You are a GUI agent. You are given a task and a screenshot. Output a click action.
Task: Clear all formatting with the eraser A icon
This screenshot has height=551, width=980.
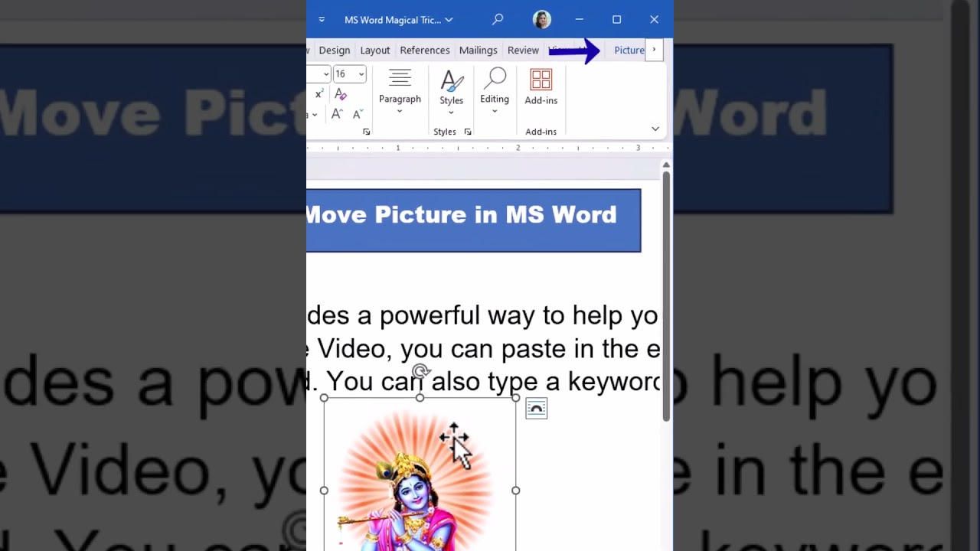tap(341, 94)
